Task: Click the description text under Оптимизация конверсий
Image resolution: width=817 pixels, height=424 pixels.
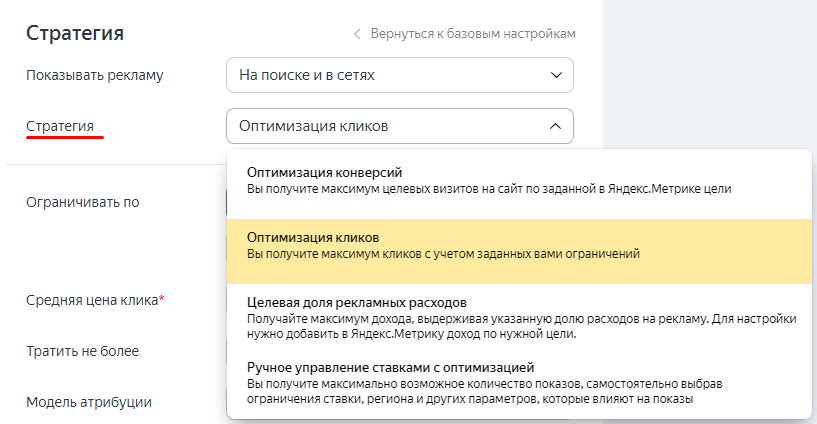Action: (490, 189)
